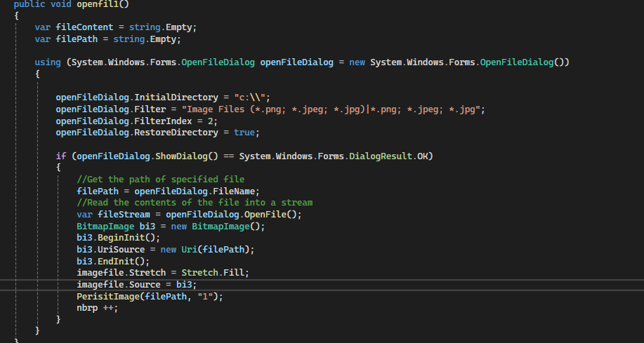Click the "Read the contents" comment line
Screen dimensions: 644x343
(194, 203)
